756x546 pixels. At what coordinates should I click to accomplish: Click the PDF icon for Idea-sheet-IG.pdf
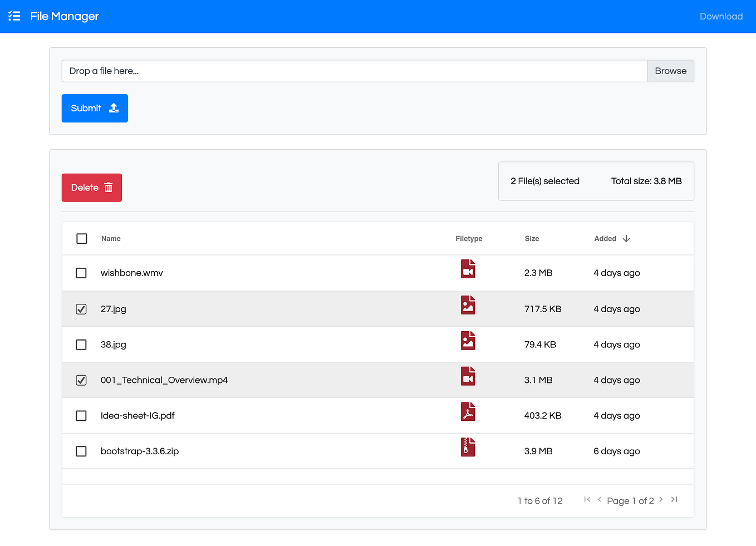click(x=468, y=412)
